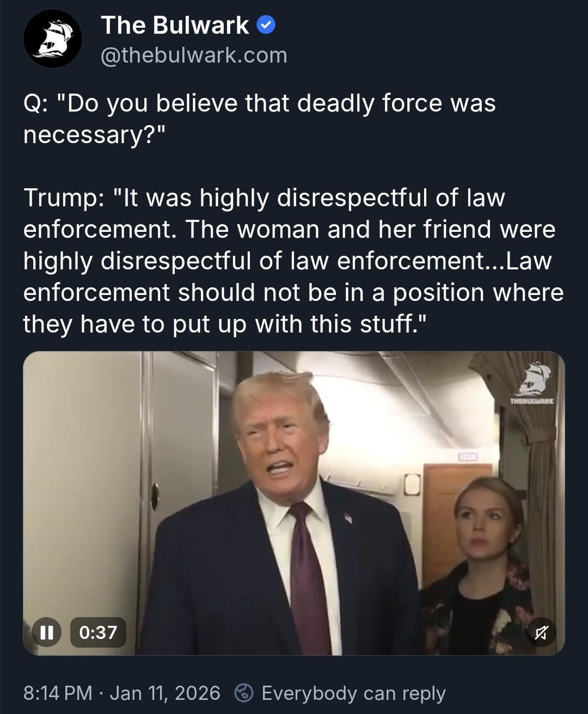Click the blue verified checkmark badge
Screen dimensions: 588x714
click(266, 25)
